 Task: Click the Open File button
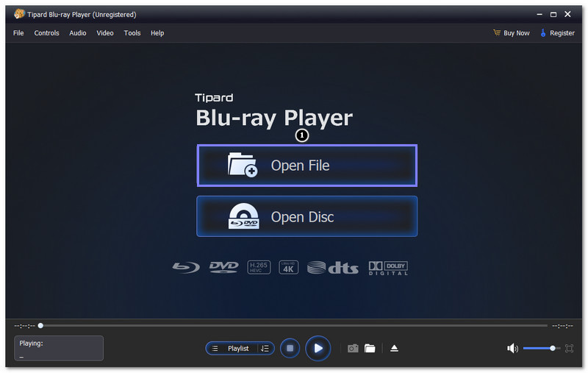tap(306, 166)
